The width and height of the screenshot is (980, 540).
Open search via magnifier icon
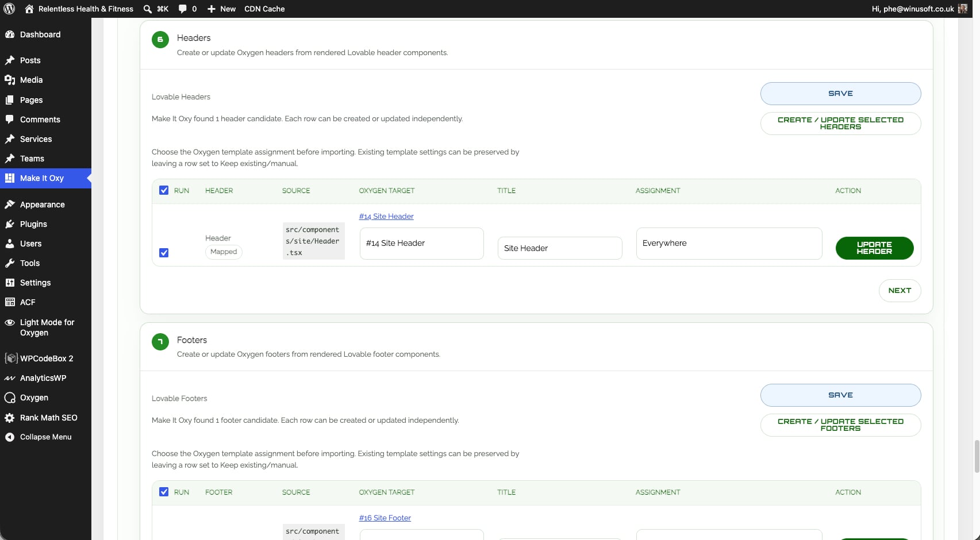pyautogui.click(x=148, y=9)
